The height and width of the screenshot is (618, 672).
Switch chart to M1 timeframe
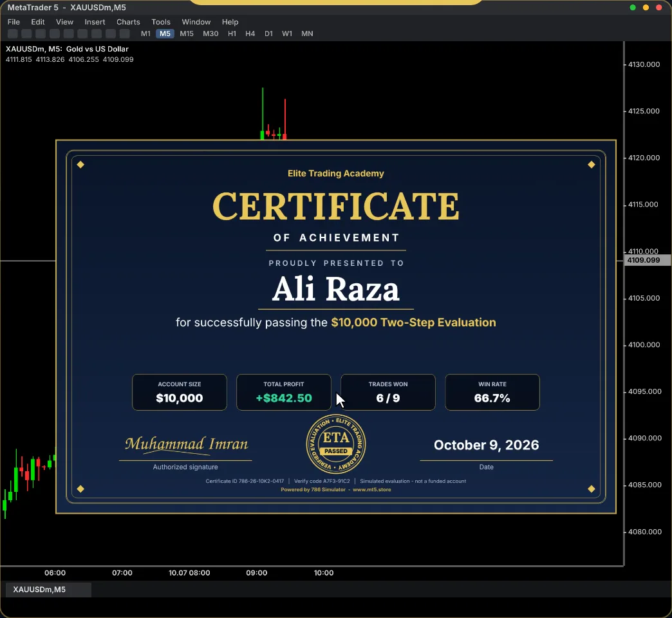[x=145, y=33]
